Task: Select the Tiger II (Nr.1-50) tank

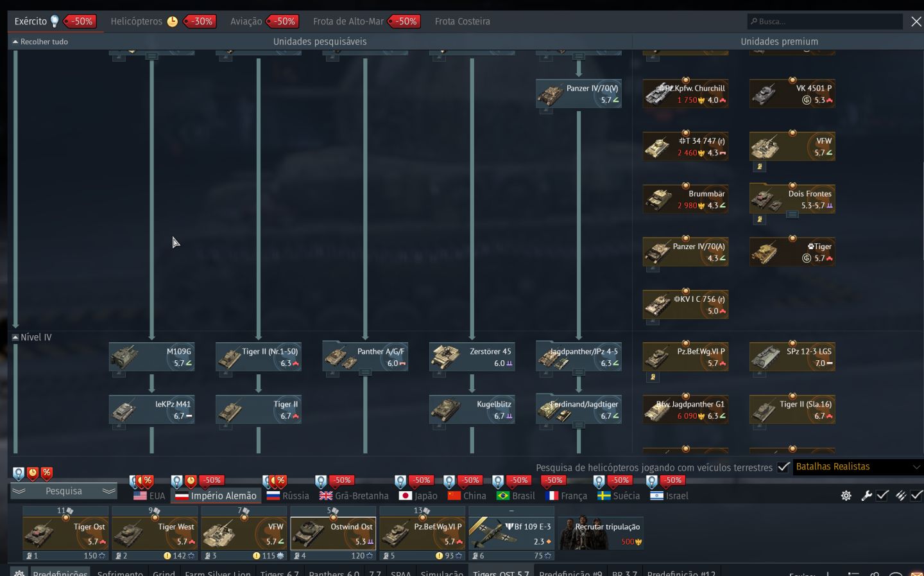Action: pyautogui.click(x=258, y=357)
